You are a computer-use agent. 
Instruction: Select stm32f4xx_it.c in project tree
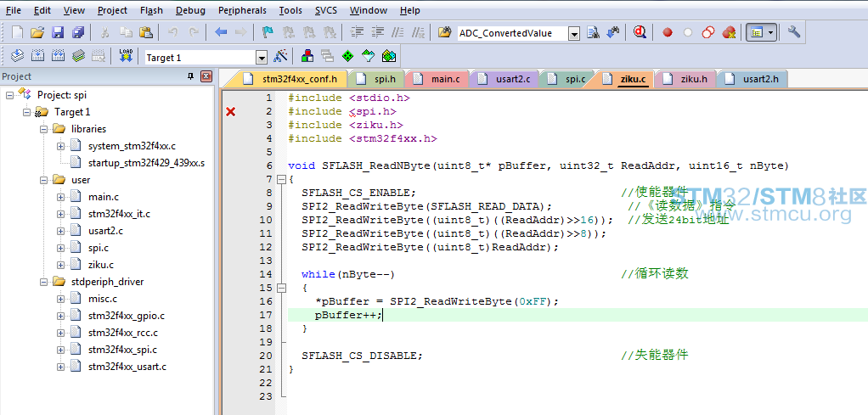tap(118, 214)
